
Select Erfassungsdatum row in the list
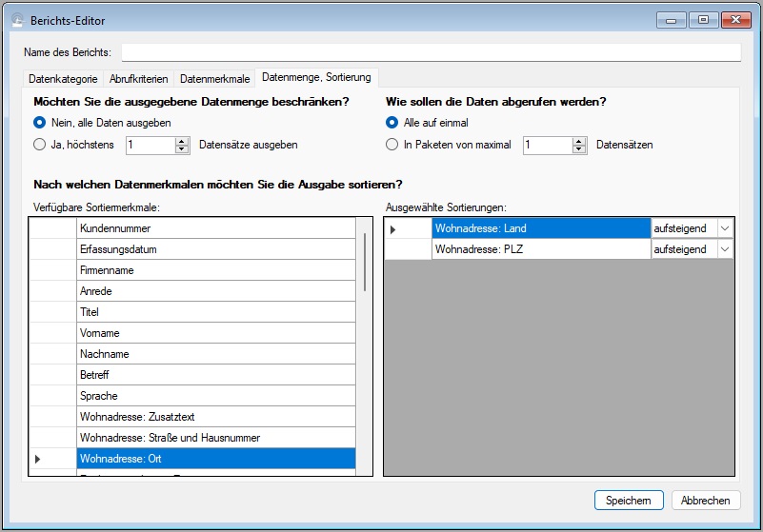pos(215,249)
